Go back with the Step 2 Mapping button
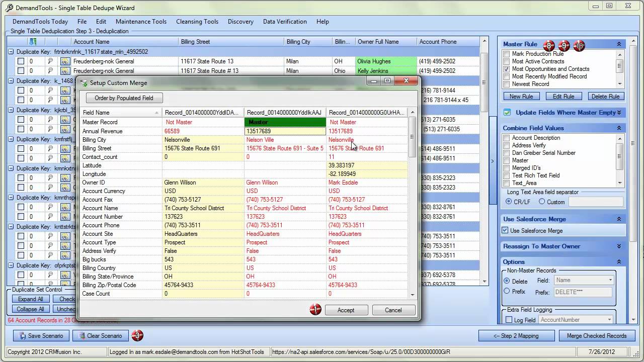The image size is (644, 362). [x=516, y=336]
